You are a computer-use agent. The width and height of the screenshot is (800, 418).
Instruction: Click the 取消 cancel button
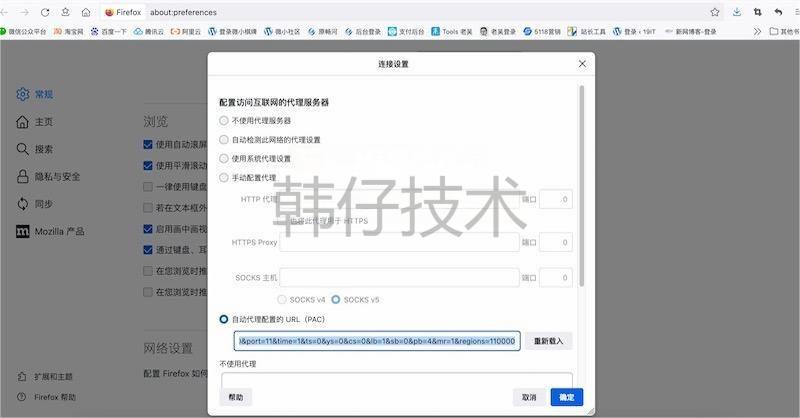[529, 397]
